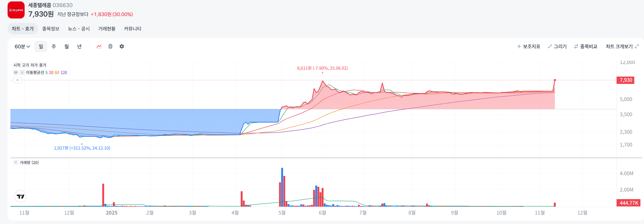Click the 11월 label near chart end
644x224 pixels.
click(540, 213)
